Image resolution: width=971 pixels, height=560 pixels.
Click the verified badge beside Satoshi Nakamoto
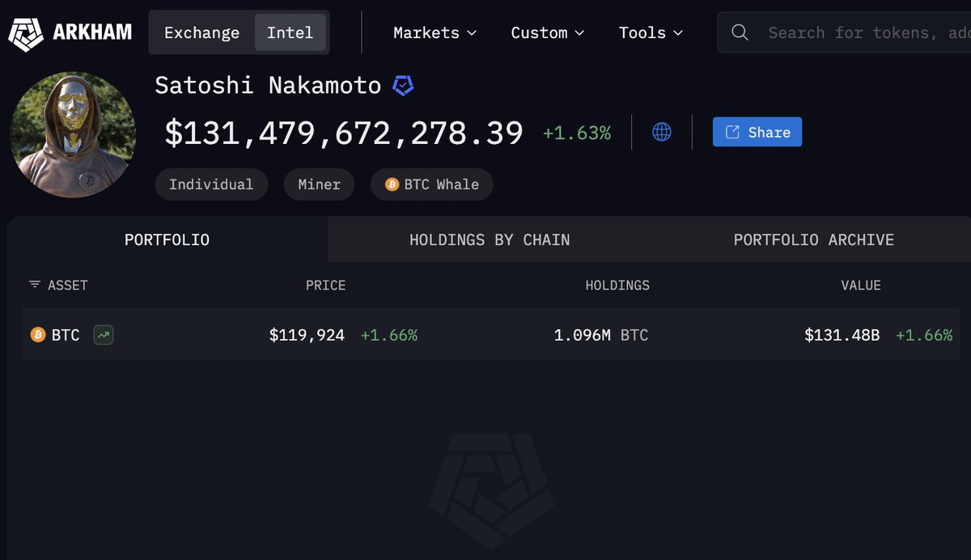pyautogui.click(x=403, y=85)
